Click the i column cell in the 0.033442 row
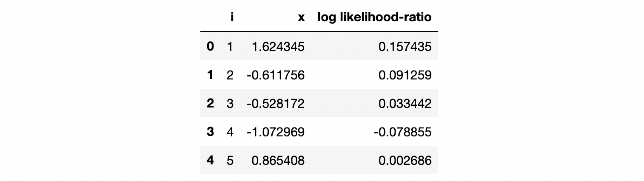 [x=230, y=103]
